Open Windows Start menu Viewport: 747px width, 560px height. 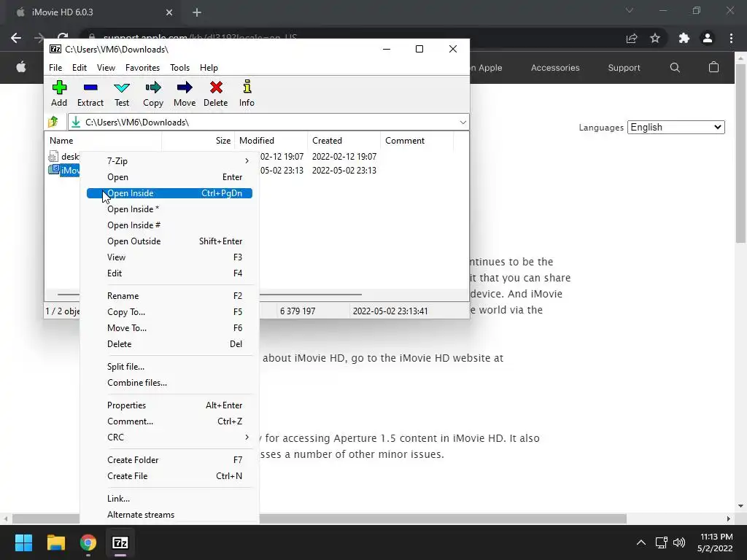pos(23,542)
